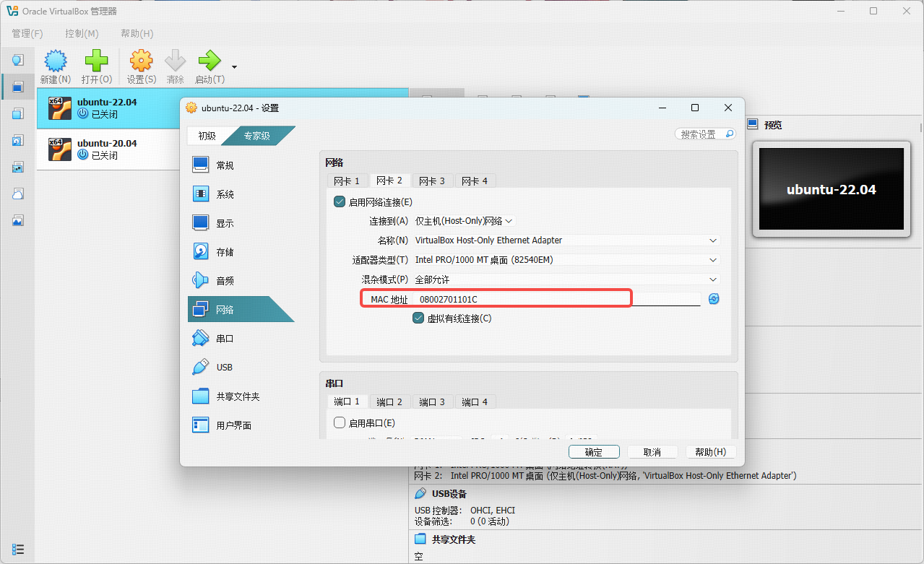Click the 新建(N) new VM toolbar icon

click(56, 61)
